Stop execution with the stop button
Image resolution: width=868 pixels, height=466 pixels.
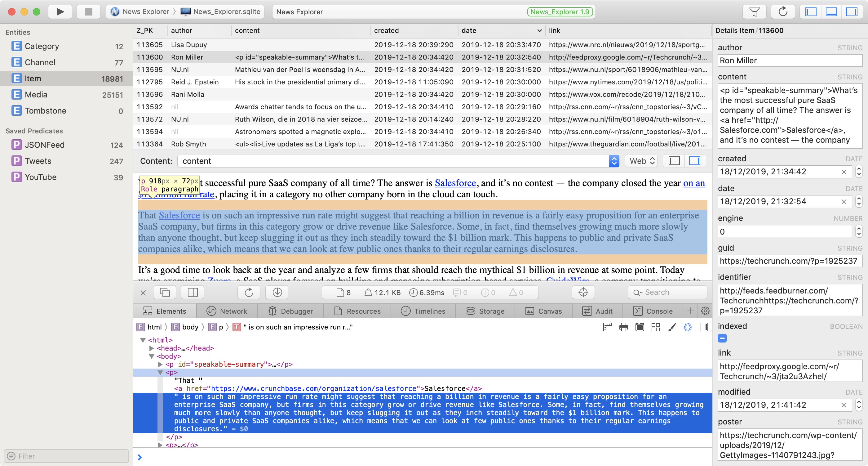coord(88,12)
